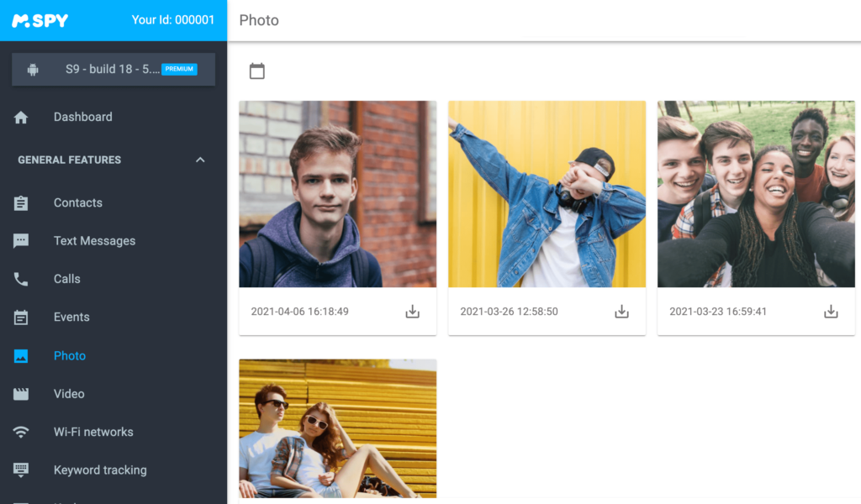Click the timestamp 2021-03-26 12:58:50

click(x=509, y=312)
